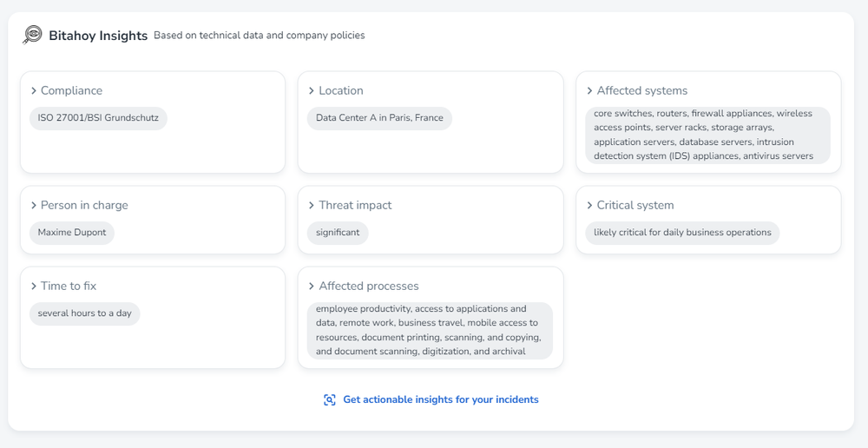Click likely critical for daily business operations
868x448 pixels.
click(682, 233)
